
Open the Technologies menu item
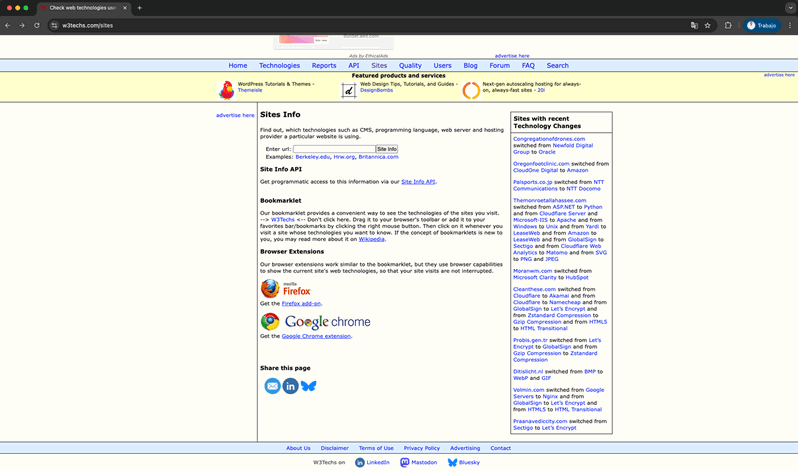(x=279, y=66)
